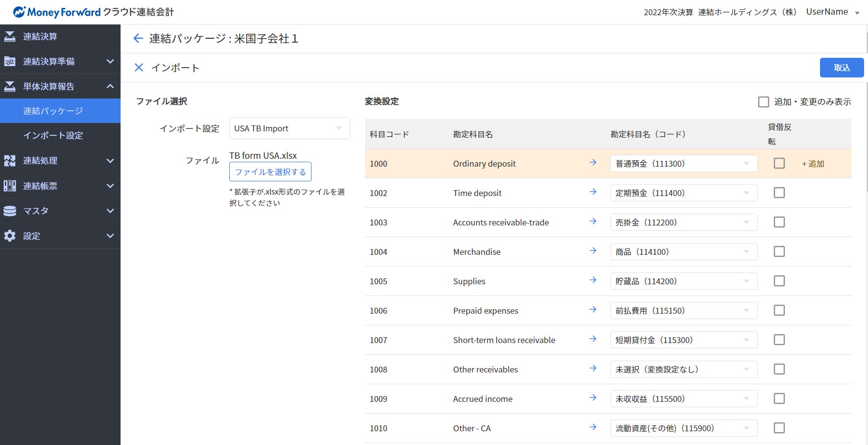Open the 未選択（変換設定なし）account dropdown

(x=683, y=370)
